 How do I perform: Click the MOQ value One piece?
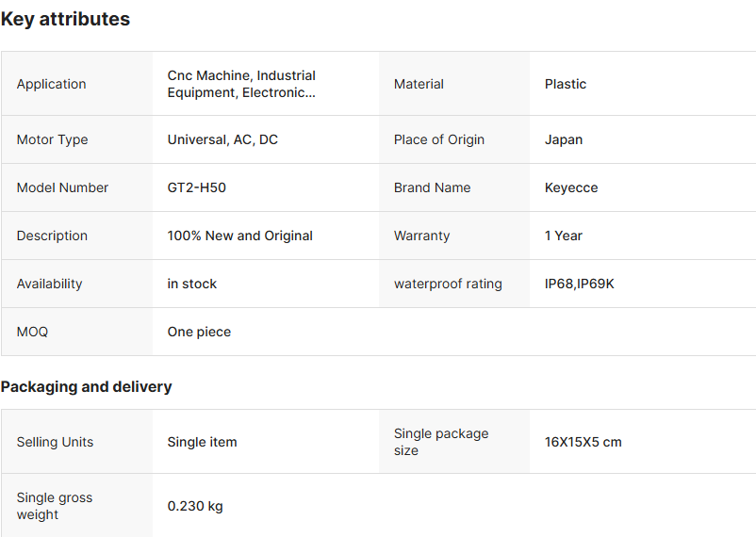click(x=199, y=332)
